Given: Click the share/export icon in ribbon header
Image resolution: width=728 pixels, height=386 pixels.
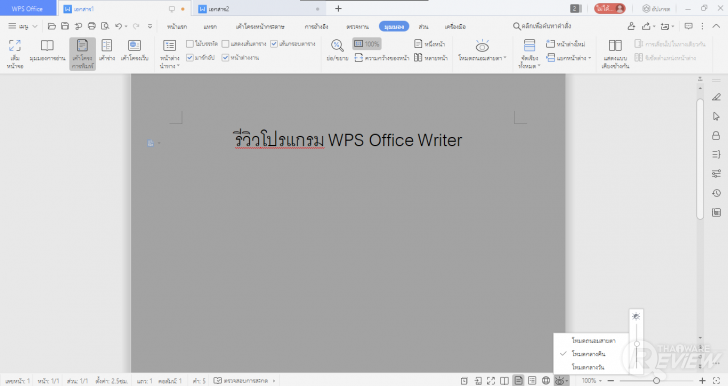Looking at the screenshot, I should click(646, 26).
